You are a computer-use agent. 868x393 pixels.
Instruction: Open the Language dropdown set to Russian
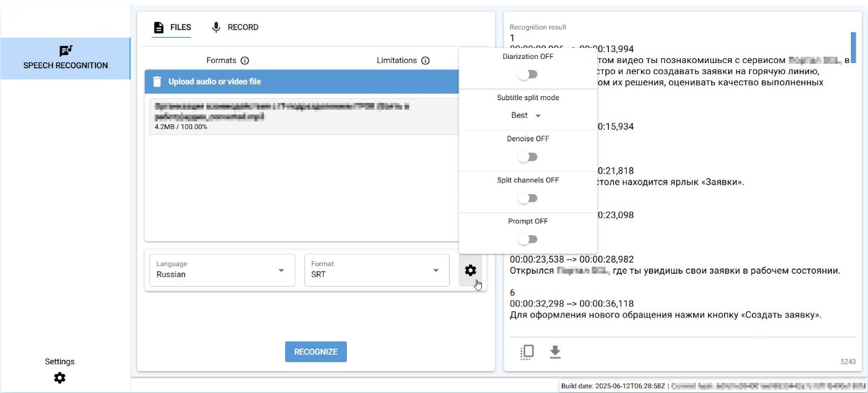(221, 270)
